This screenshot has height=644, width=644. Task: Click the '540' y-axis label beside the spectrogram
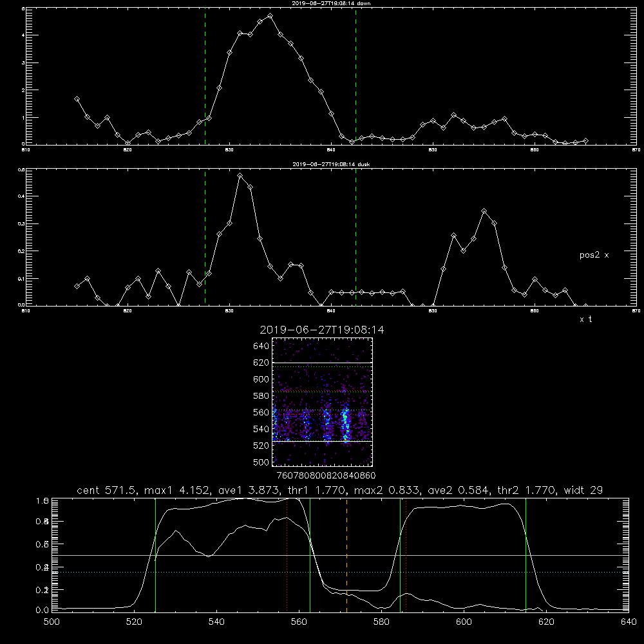pos(261,429)
